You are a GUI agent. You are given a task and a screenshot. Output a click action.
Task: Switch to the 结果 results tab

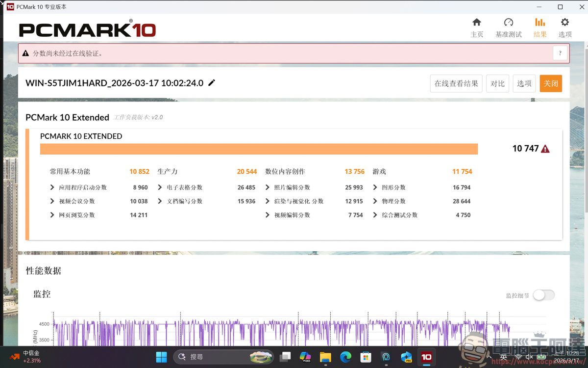click(540, 27)
